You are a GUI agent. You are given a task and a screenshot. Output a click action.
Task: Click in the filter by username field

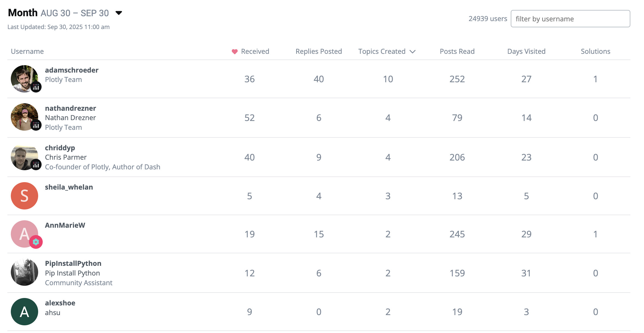pyautogui.click(x=570, y=19)
